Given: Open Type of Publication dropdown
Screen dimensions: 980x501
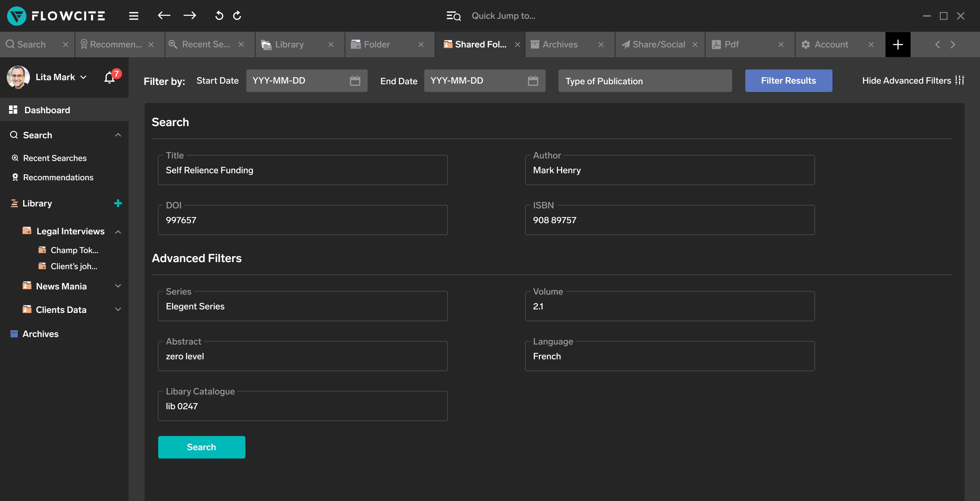Looking at the screenshot, I should [645, 81].
